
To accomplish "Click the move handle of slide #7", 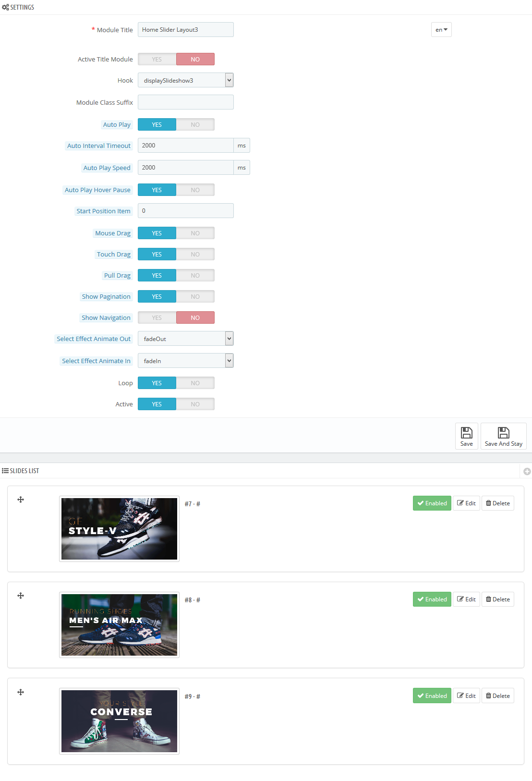I will (x=21, y=500).
